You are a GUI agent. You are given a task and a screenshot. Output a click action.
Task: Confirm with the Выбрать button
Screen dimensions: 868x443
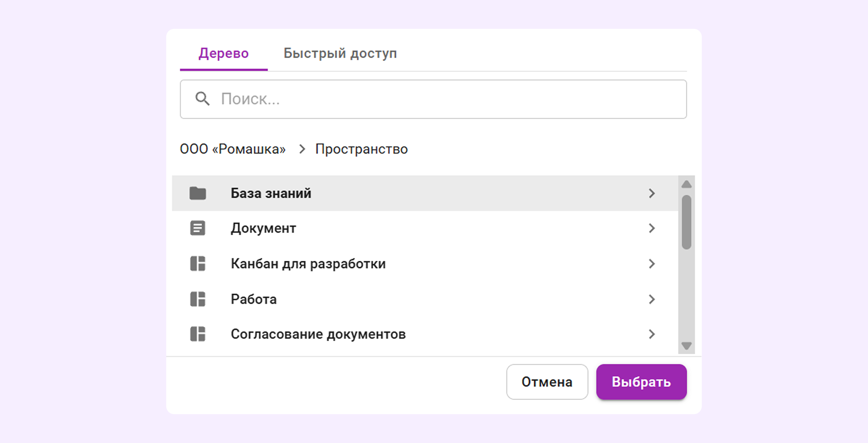[x=641, y=382]
